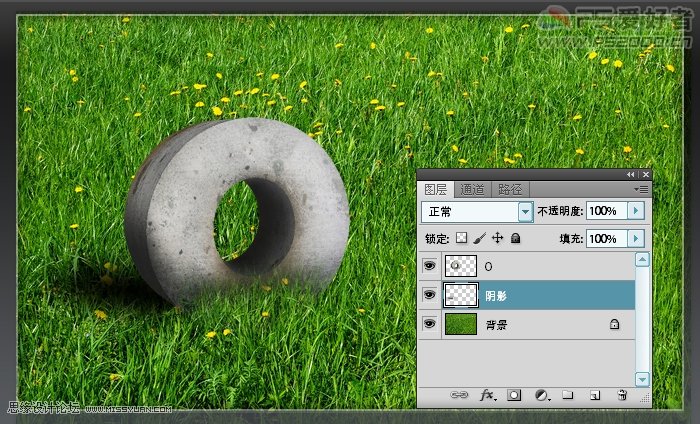Viewport: 700px width, 424px height.
Task: Switch to the 路径 tab
Action: click(x=510, y=190)
